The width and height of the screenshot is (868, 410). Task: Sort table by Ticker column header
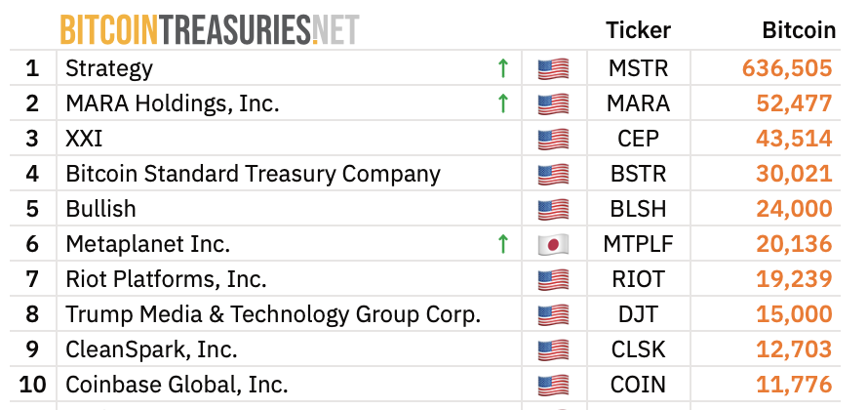pos(638,30)
